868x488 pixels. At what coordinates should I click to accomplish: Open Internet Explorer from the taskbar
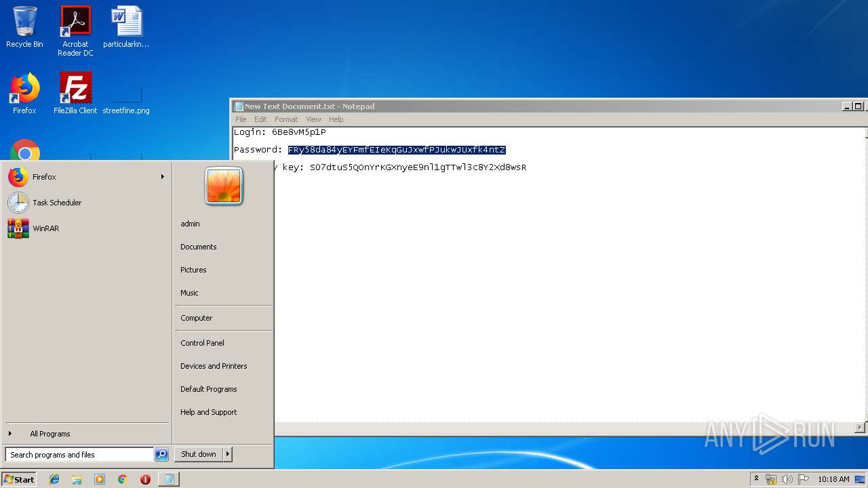coord(54,479)
